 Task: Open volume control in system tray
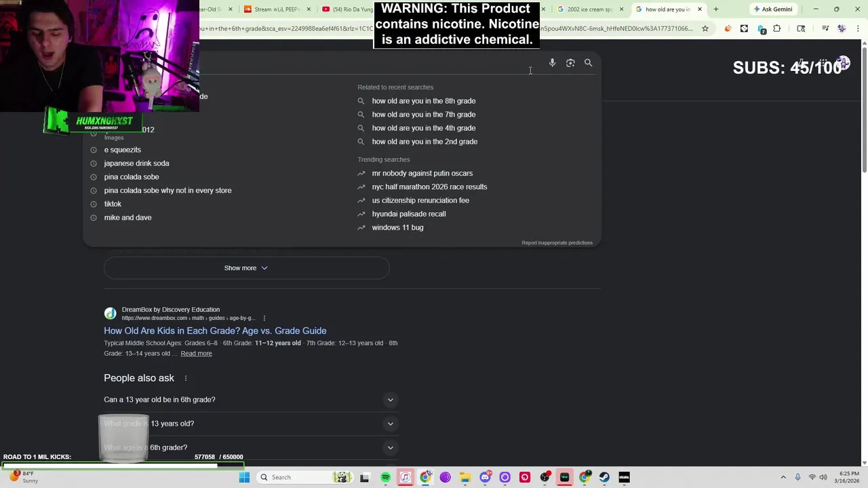[823, 477]
